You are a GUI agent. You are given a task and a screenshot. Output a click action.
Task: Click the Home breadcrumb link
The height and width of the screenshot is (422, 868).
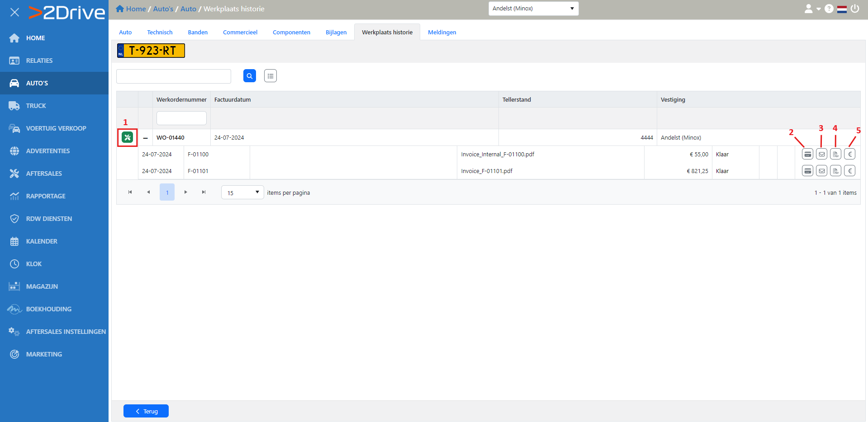tap(135, 9)
